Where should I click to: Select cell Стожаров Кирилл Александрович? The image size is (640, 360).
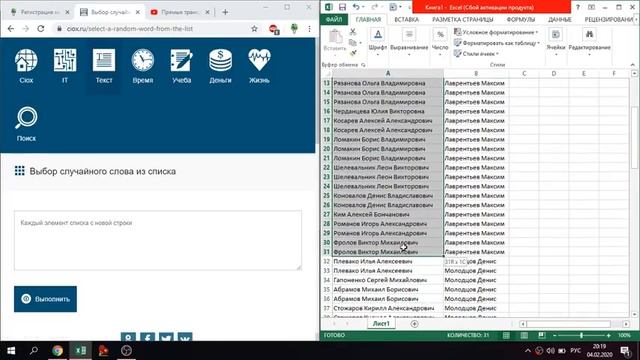(388, 308)
